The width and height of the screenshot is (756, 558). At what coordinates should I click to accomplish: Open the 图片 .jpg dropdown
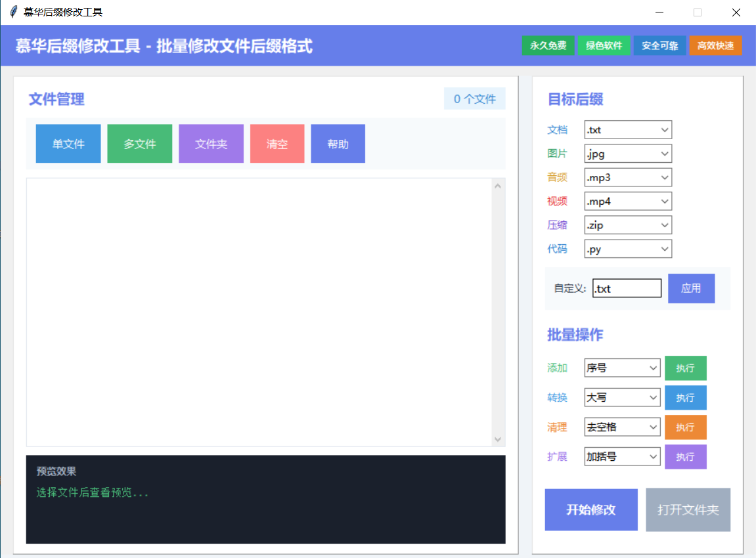[628, 154]
